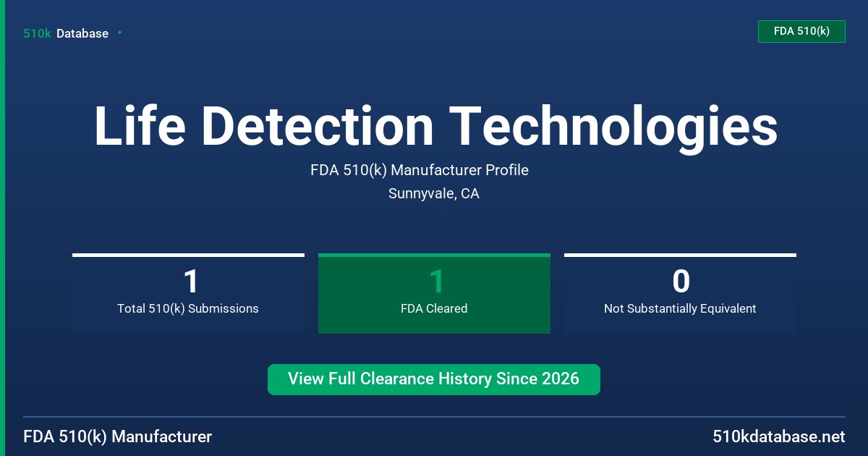Click the FDA 510(k) badge
This screenshot has width=868, height=456.
[801, 31]
